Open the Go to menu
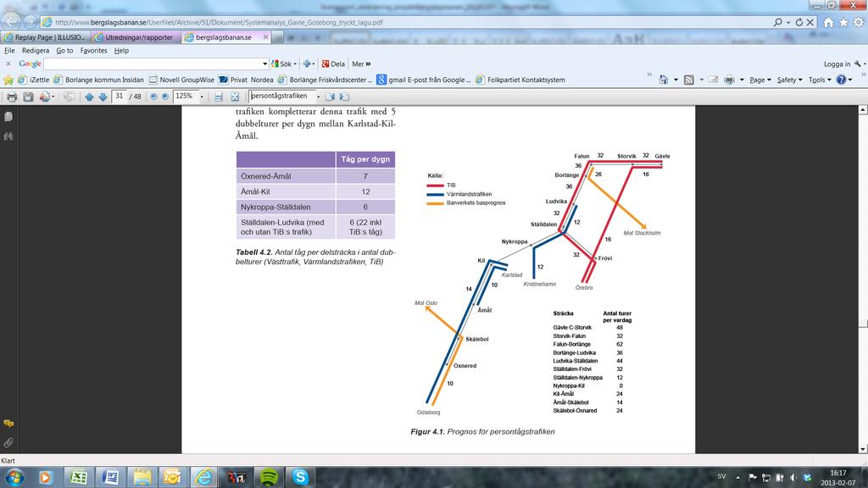 tap(64, 50)
